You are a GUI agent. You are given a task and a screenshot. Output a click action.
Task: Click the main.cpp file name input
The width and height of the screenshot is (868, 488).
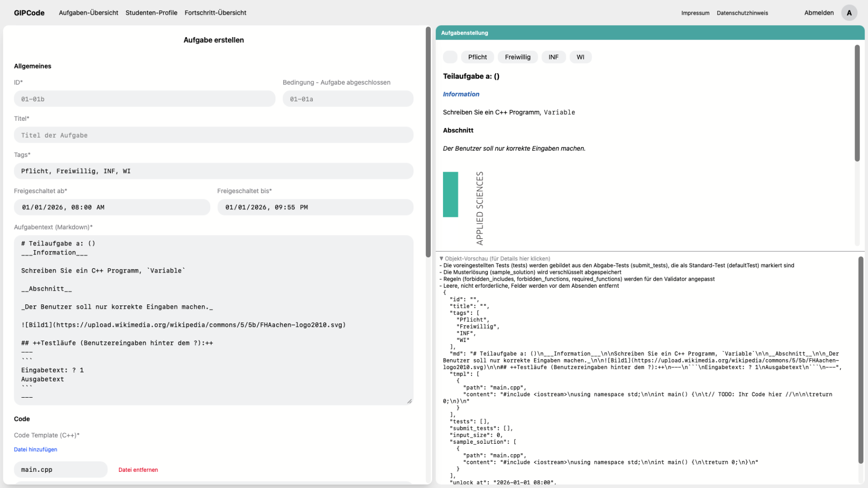tap(61, 469)
